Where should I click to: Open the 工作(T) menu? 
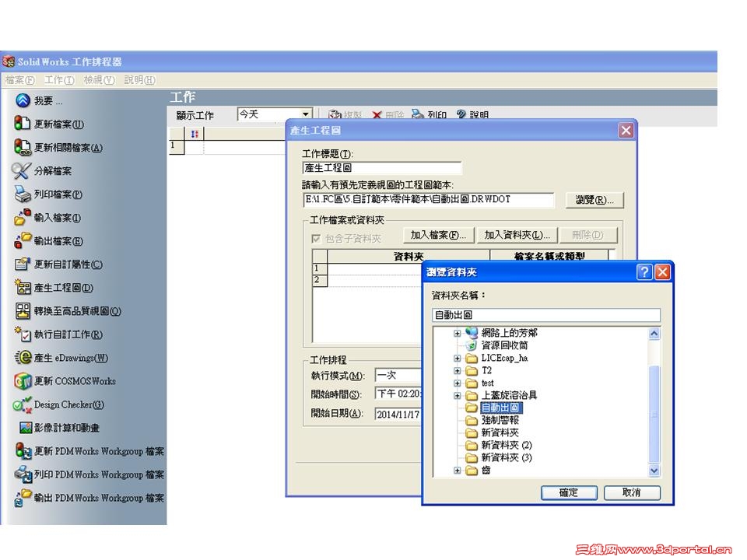60,80
